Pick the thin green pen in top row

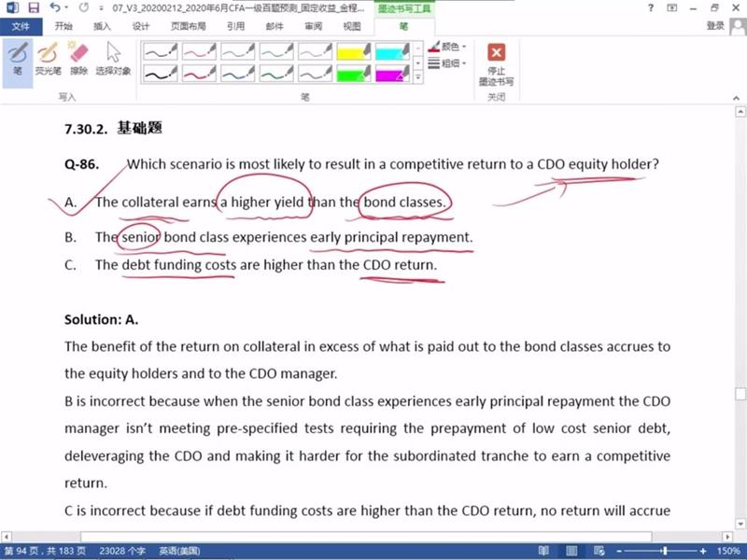coord(276,51)
